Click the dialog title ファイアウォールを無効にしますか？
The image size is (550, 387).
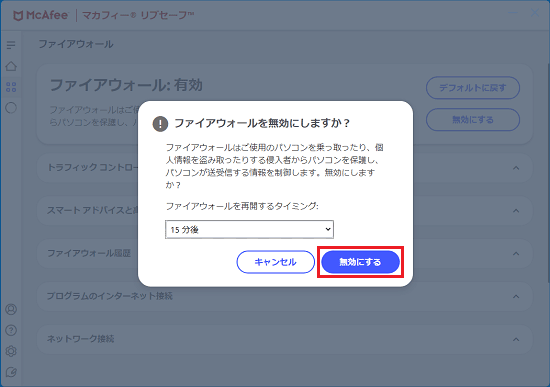262,123
